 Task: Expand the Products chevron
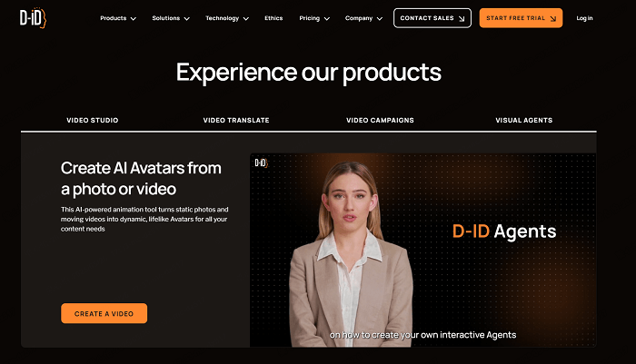click(133, 19)
